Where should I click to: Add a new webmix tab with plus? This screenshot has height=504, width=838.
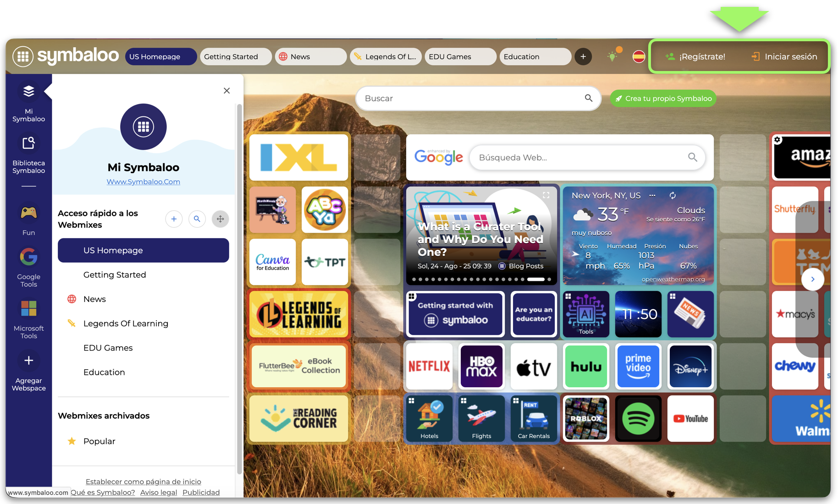(583, 57)
